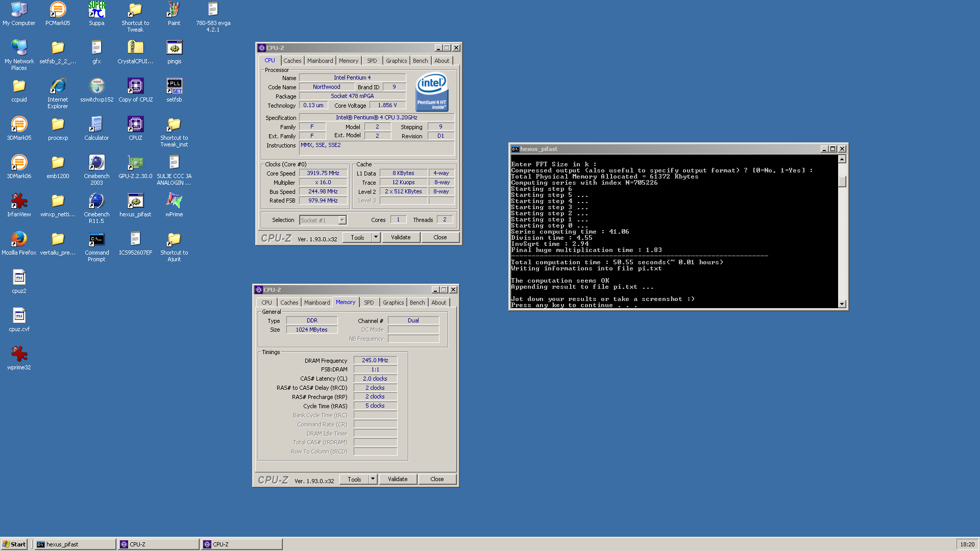This screenshot has width=980, height=551.
Task: Select the Cinebench 2003 desktop icon
Action: [x=96, y=162]
